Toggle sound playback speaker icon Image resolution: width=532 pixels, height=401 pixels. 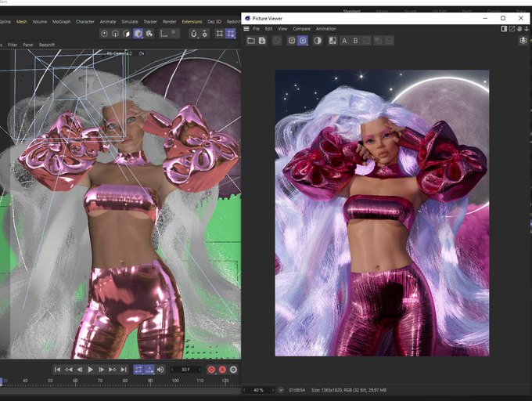tap(160, 370)
